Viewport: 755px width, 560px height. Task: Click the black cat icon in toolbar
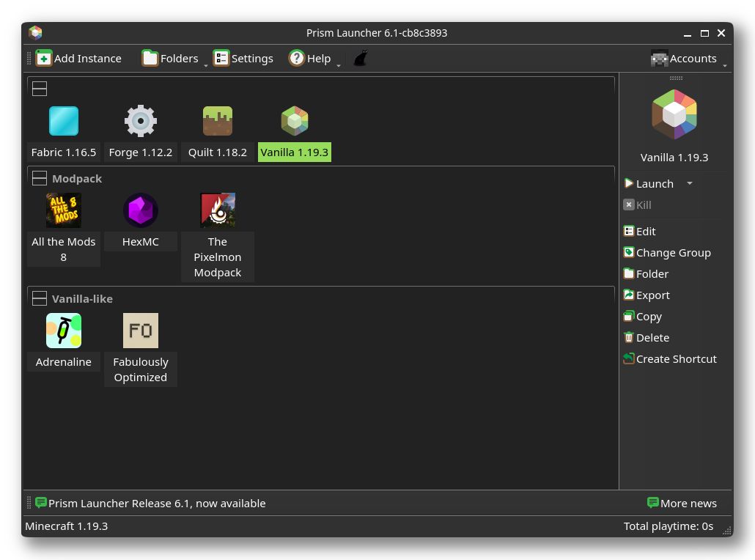360,59
